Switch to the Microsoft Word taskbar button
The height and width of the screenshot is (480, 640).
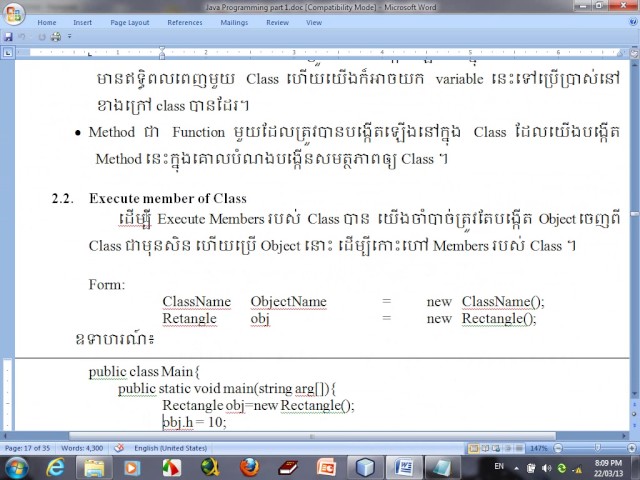coord(403,468)
